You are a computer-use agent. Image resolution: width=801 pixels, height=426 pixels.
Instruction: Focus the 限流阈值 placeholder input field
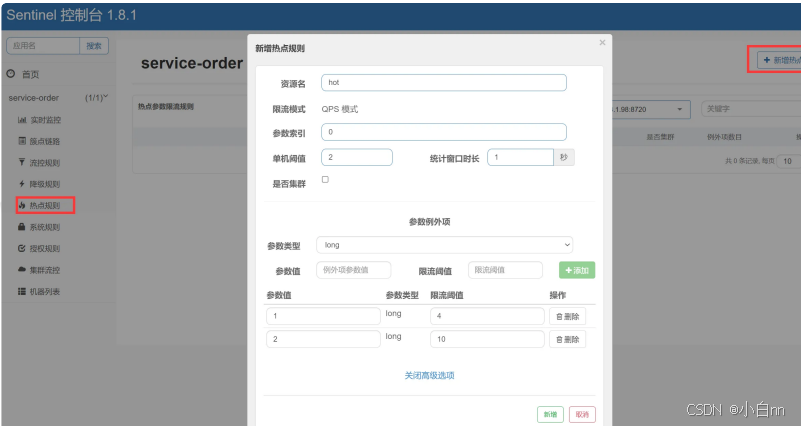505,270
